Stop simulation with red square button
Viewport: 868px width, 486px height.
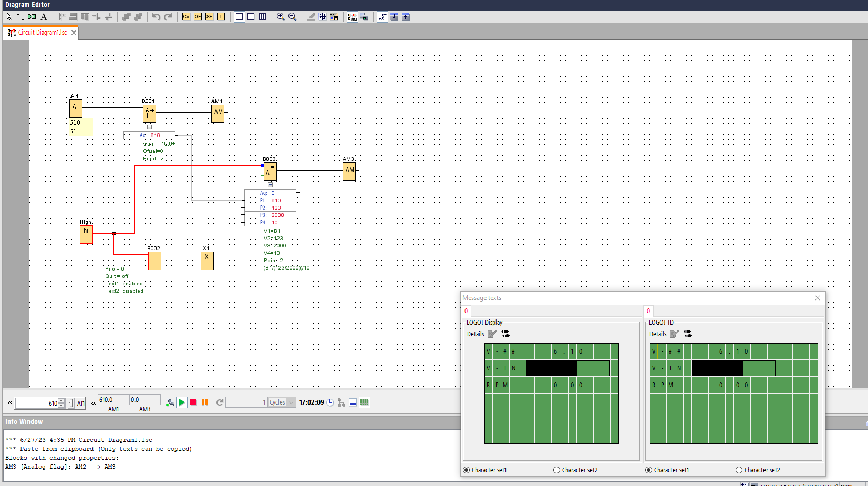[193, 402]
